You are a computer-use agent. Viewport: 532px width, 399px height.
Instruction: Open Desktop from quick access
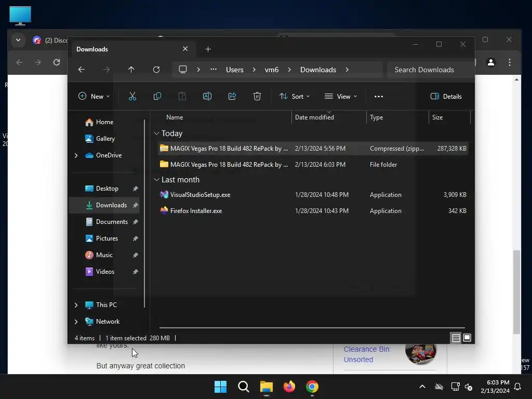point(106,189)
